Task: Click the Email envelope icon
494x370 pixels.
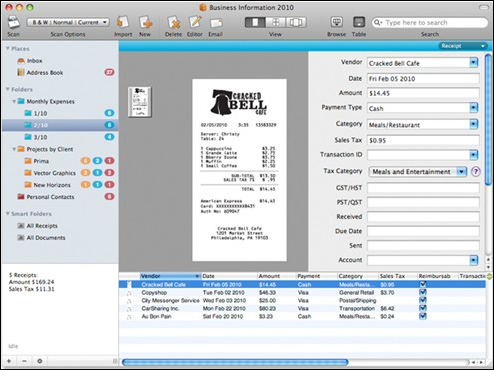Action: (216, 23)
